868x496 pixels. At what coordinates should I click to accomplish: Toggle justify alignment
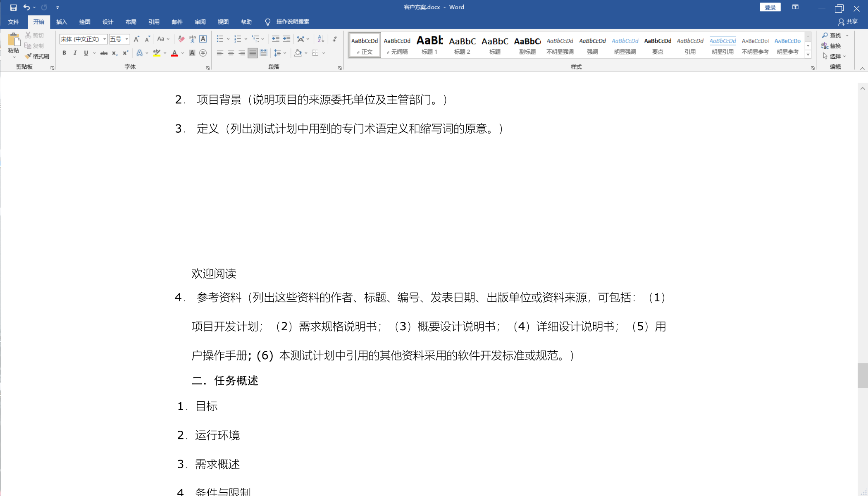[253, 53]
